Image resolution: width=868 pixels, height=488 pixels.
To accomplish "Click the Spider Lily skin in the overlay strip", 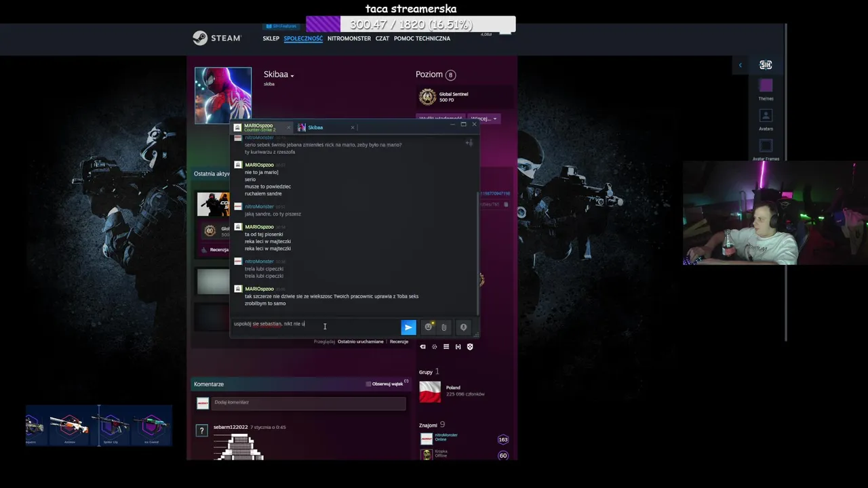I will pyautogui.click(x=110, y=427).
